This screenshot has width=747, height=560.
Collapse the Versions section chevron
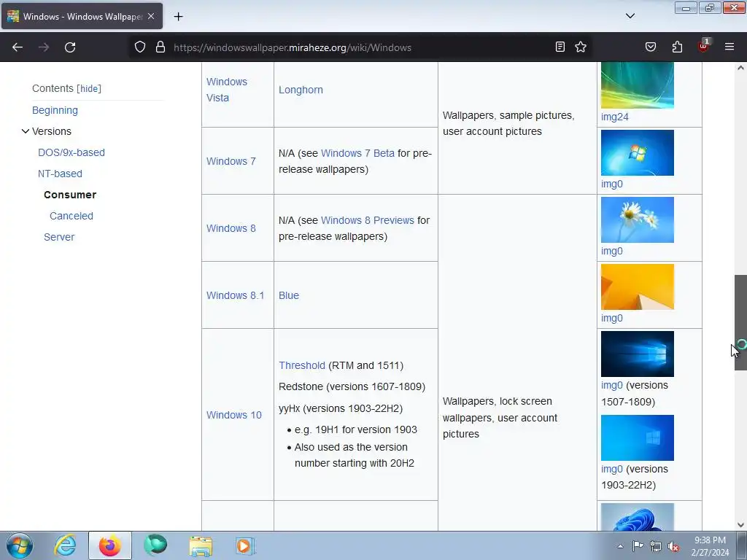(x=26, y=131)
